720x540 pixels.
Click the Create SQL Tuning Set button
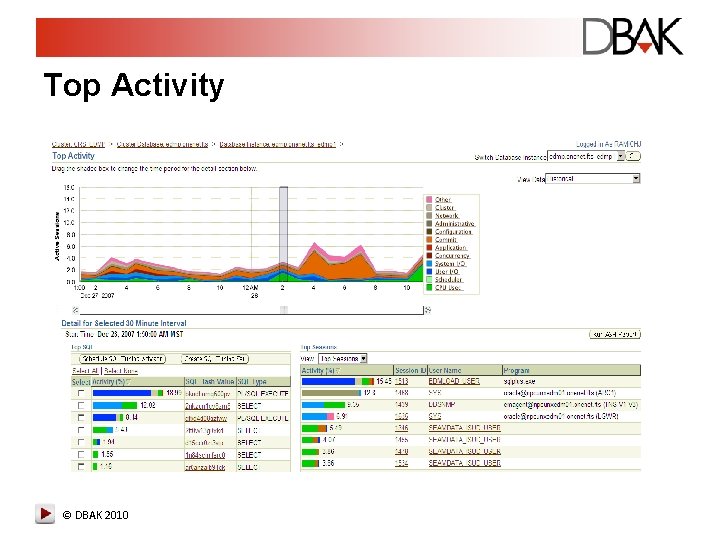point(215,359)
